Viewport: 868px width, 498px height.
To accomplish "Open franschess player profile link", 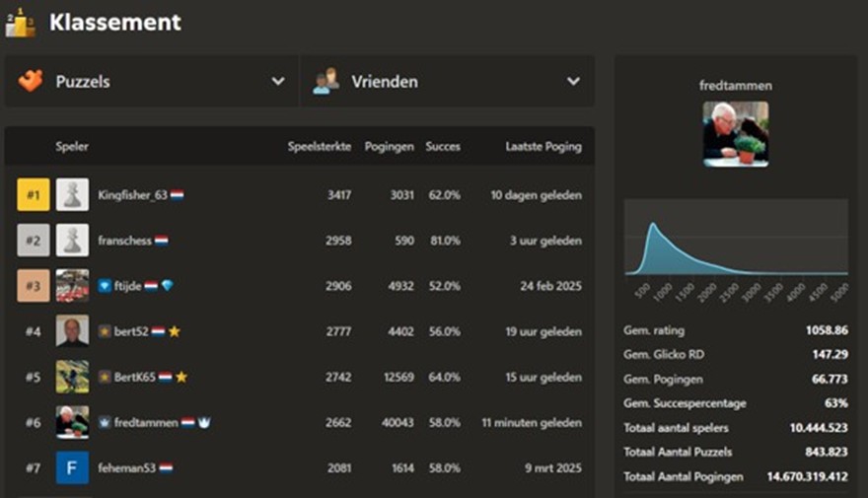I will (124, 241).
